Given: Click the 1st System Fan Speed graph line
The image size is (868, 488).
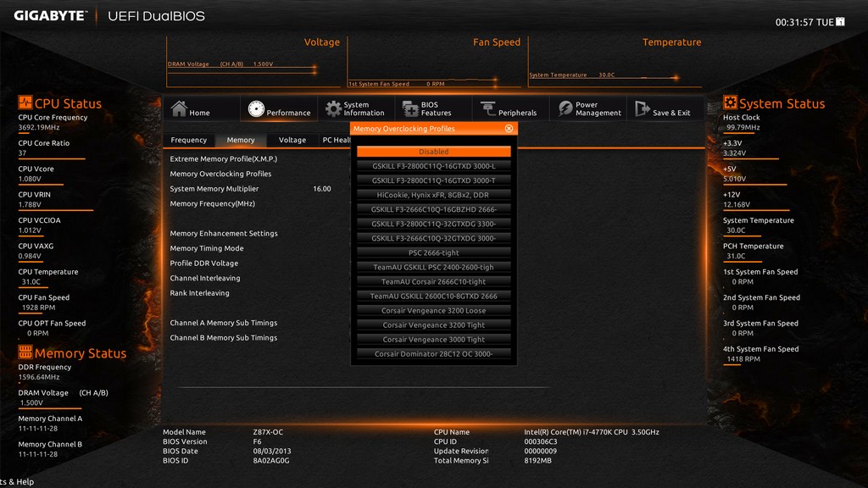Looking at the screenshot, I should (x=422, y=82).
